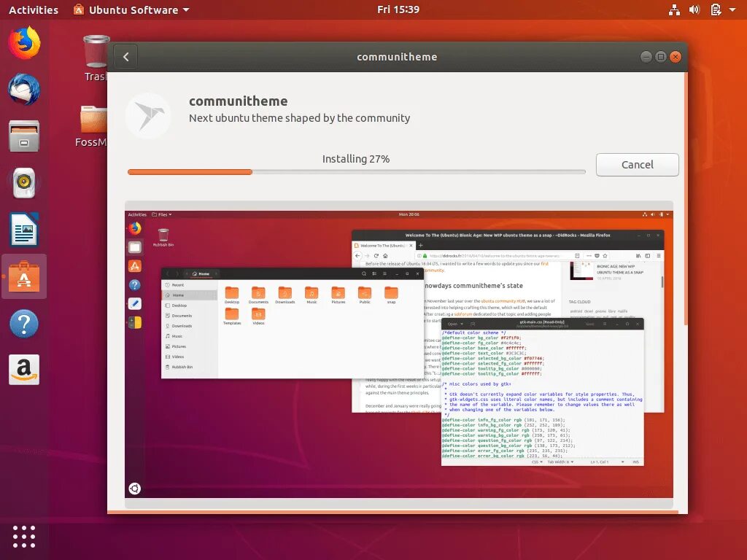Image resolution: width=747 pixels, height=560 pixels.
Task: Open Amazon from the dock
Action: point(24,370)
